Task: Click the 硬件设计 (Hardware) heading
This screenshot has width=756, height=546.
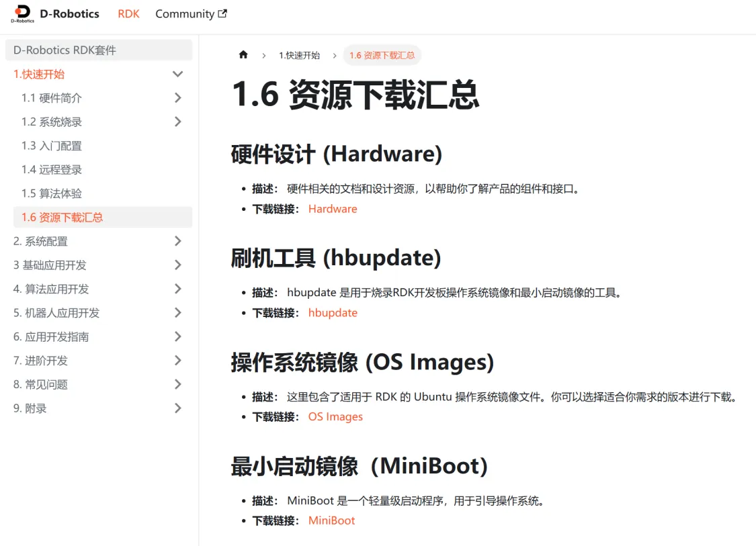Action: pos(337,154)
